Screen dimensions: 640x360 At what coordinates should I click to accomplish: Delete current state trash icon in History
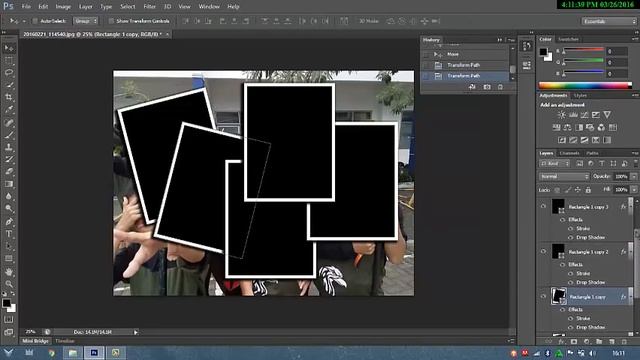click(500, 87)
